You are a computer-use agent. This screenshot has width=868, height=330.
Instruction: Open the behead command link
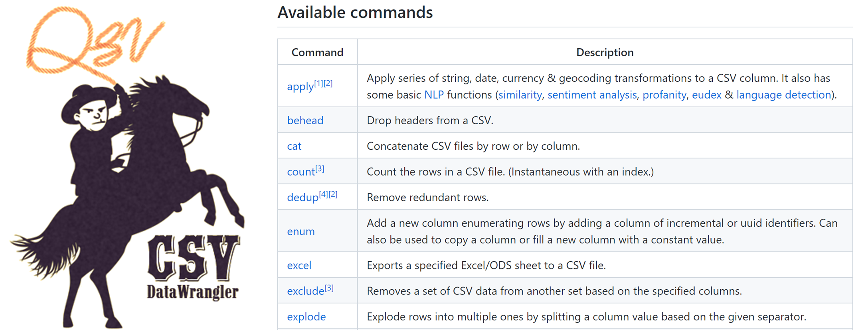(305, 120)
